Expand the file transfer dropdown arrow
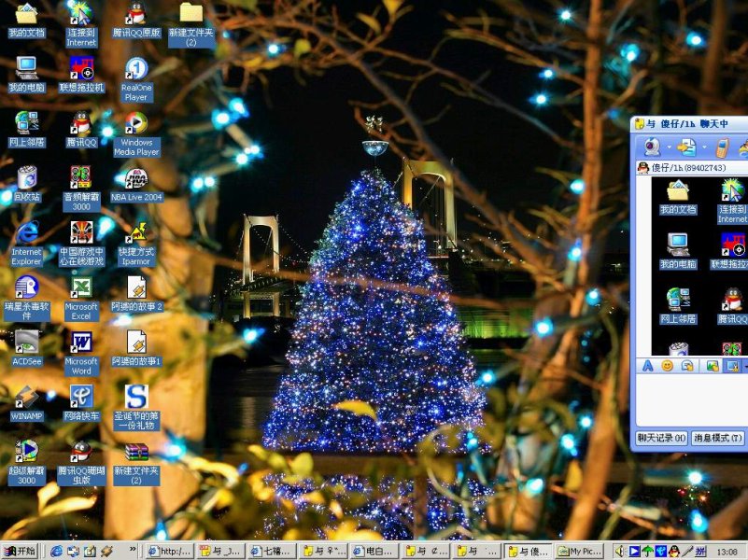This screenshot has height=560, width=748. [702, 147]
